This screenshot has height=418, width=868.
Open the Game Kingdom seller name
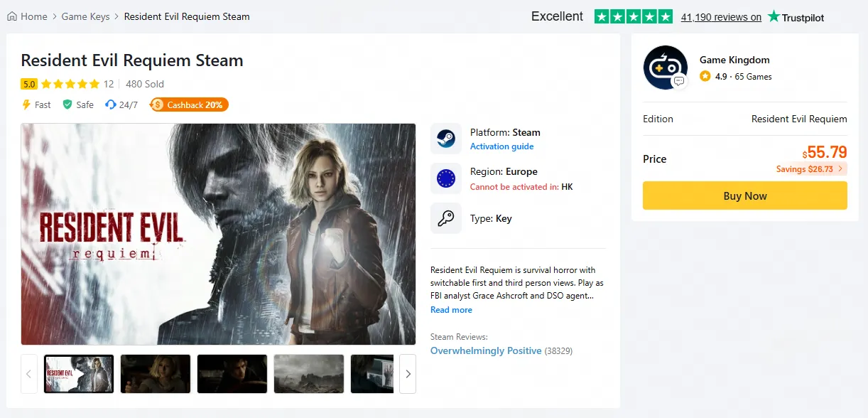click(734, 60)
